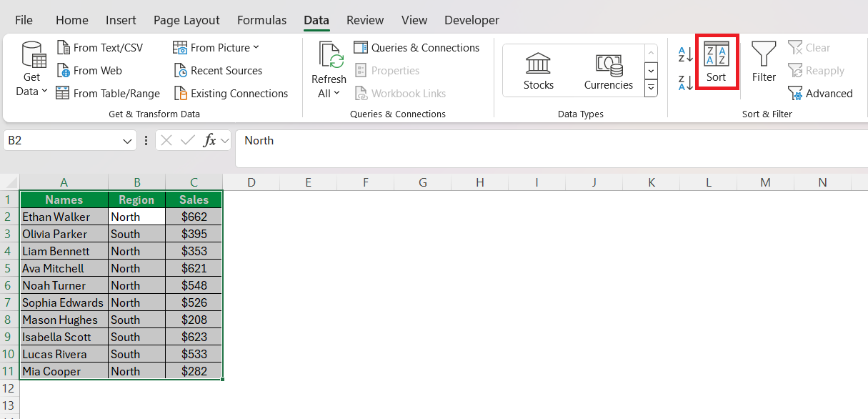The width and height of the screenshot is (868, 419).
Task: Select cell containing Ava Mitchell
Action: click(64, 268)
